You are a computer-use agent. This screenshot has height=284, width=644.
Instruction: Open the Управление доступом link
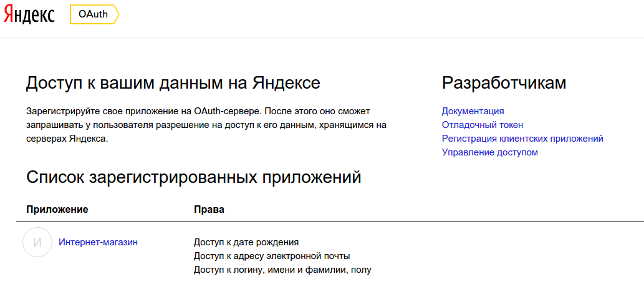(489, 152)
